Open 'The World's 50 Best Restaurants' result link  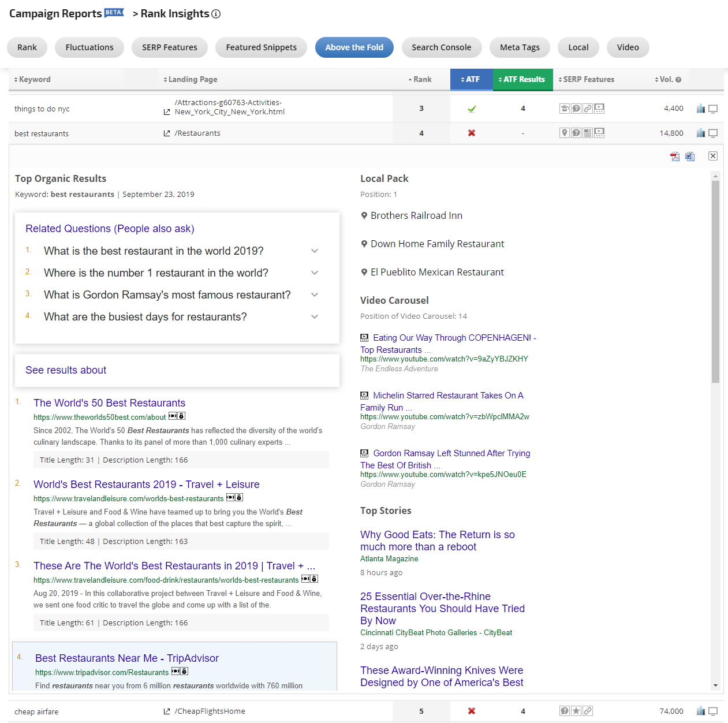[x=109, y=403]
